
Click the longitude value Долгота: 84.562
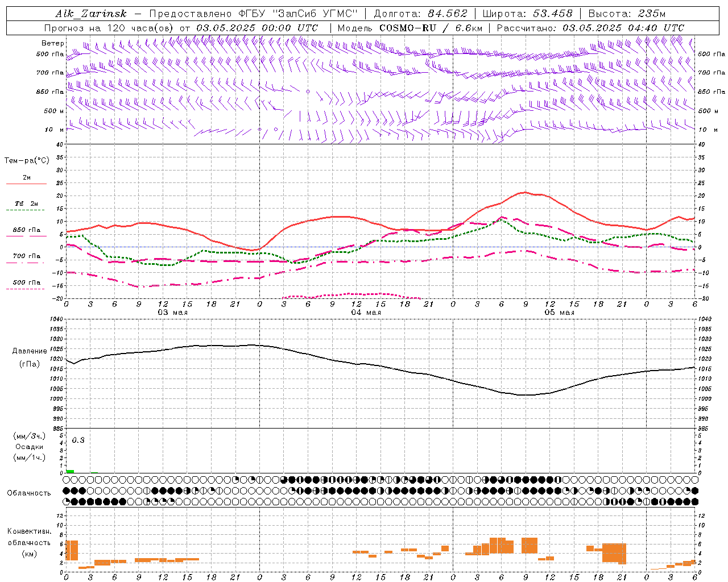420,14
